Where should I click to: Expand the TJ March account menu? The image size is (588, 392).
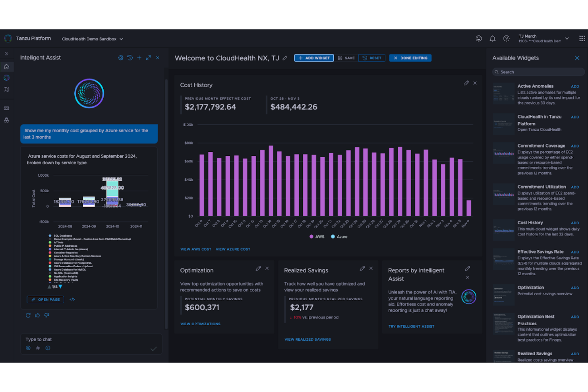coord(566,38)
